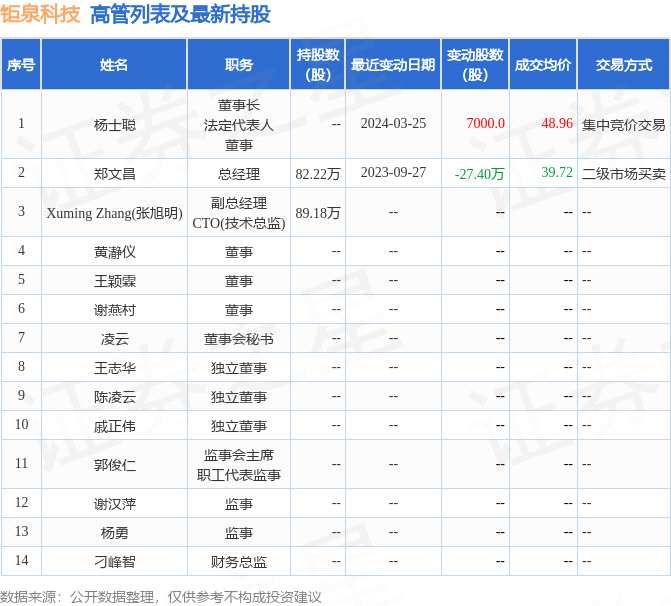Click the shareholding 89.18万
The image size is (671, 606).
[x=318, y=213]
